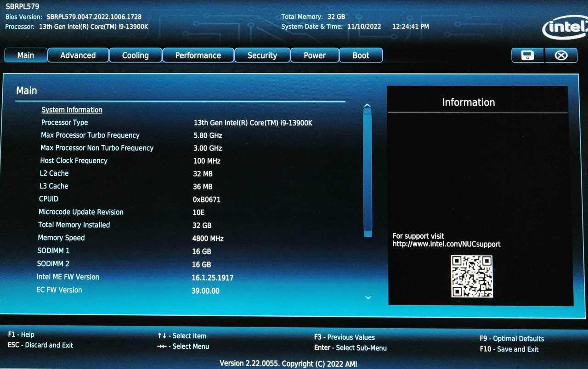Click the L3 Cache label
The width and height of the screenshot is (588, 369).
[54, 186]
